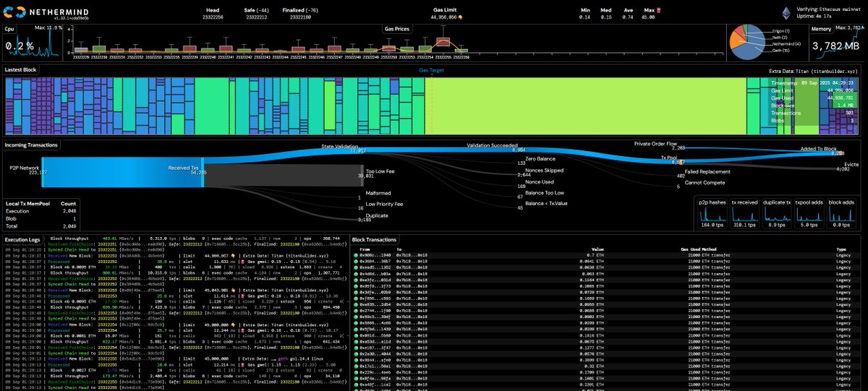Open the txpool adds sparkline card
Viewport: 868px width, 391px height.
click(809, 213)
